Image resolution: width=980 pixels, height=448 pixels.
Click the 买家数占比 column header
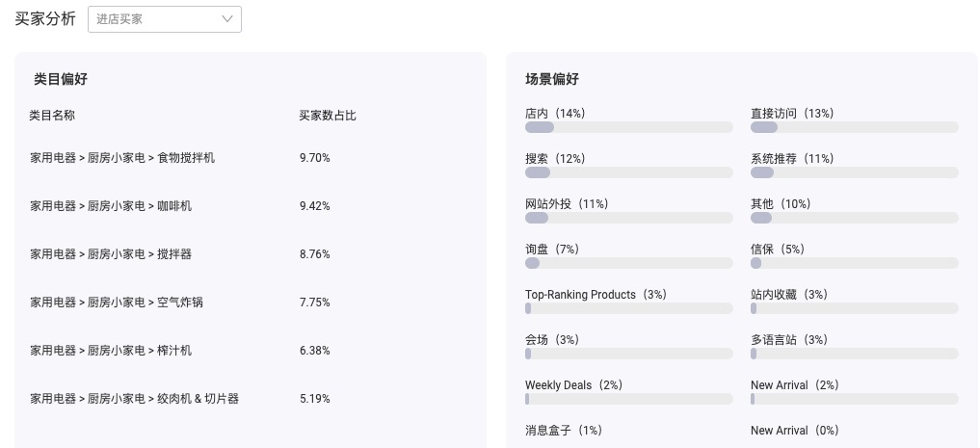[x=328, y=116]
